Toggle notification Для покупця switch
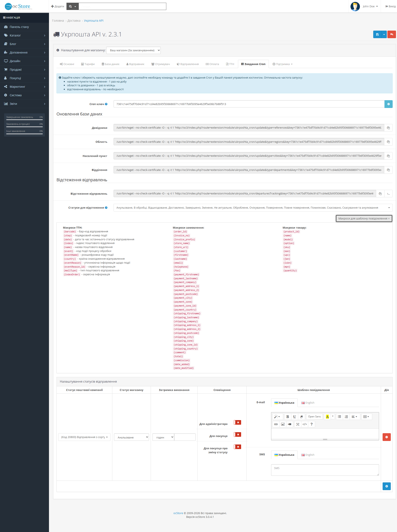This screenshot has height=532, width=397. tap(237, 434)
